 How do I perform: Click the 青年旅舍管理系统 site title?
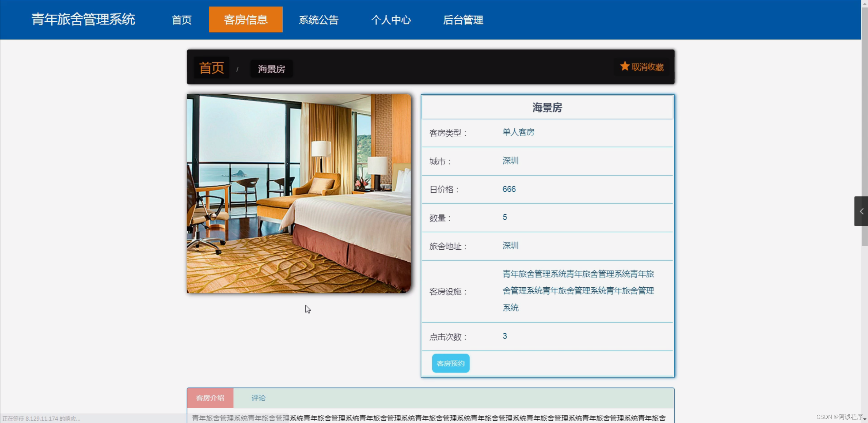tap(83, 19)
